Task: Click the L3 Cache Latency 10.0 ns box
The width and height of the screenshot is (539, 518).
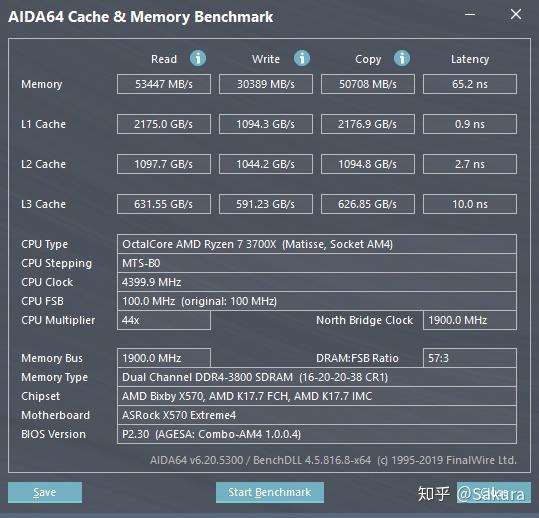Action: tap(470, 204)
